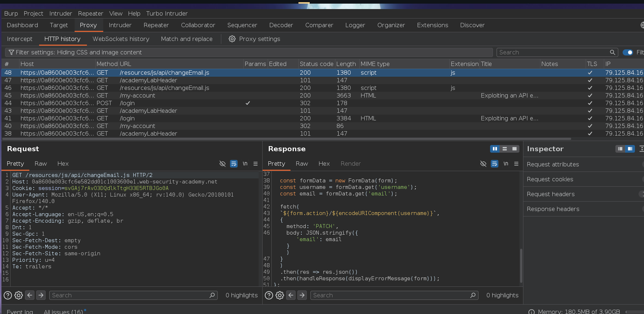Toggle \n newline display in Response panel
This screenshot has width=644, height=314.
coord(506,164)
